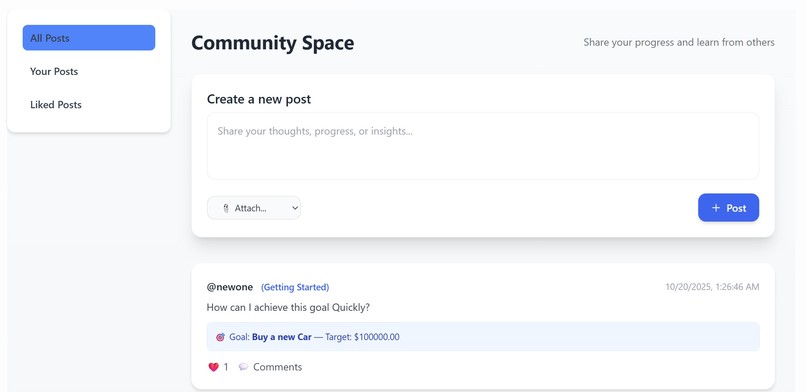
Task: Click the text 'How can I achieve this goal Quickly?'
Action: click(x=288, y=308)
